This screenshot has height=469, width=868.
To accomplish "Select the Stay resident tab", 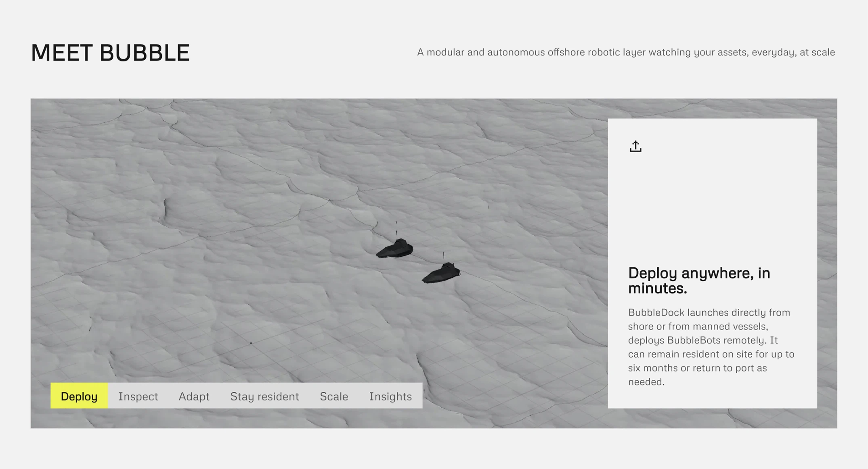I will (x=264, y=396).
